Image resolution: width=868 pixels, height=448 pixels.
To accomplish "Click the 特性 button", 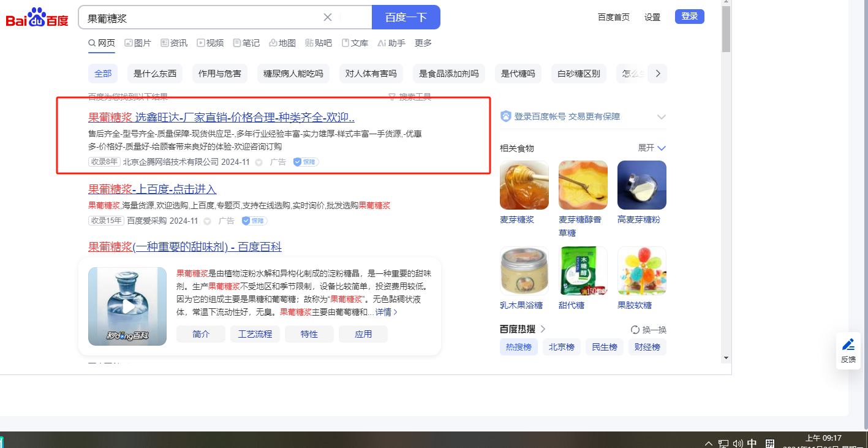I will (x=309, y=334).
